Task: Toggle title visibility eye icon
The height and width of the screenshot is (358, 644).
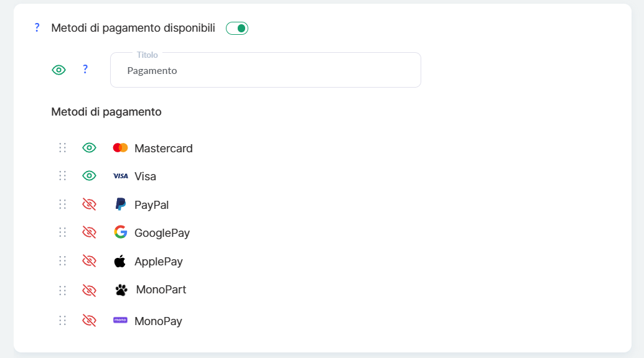Action: coord(58,70)
